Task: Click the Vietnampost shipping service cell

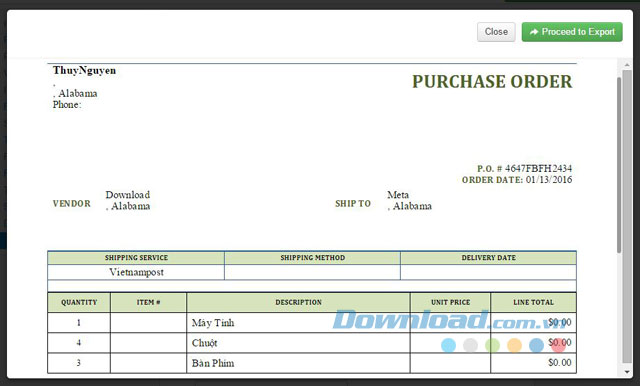Action: 136,272
